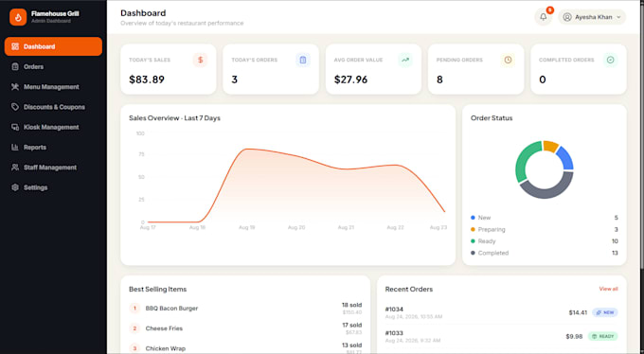644x354 pixels.
Task: Click the clock icon on the Pending Orders card
Action: (x=508, y=60)
